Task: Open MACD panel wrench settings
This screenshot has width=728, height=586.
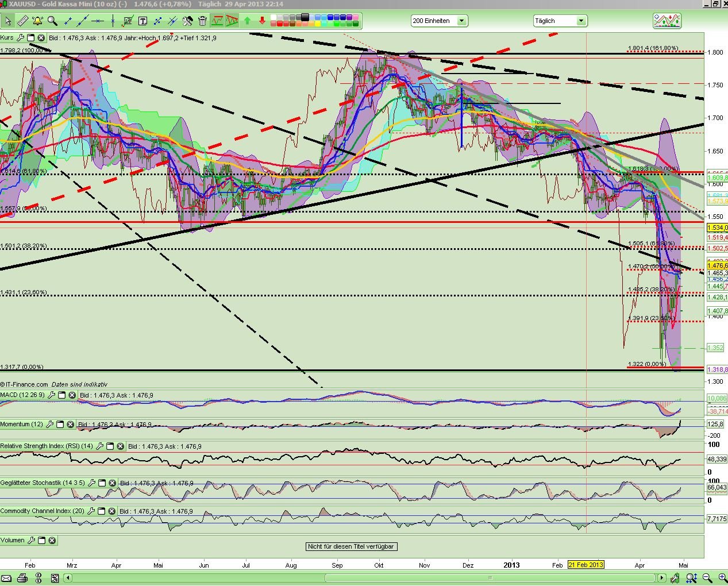Action: 51,395
